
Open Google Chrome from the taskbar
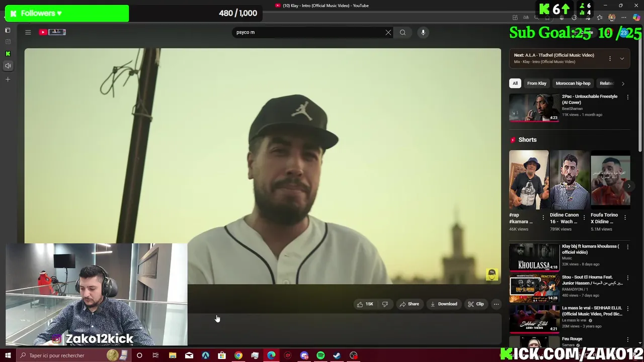238,355
